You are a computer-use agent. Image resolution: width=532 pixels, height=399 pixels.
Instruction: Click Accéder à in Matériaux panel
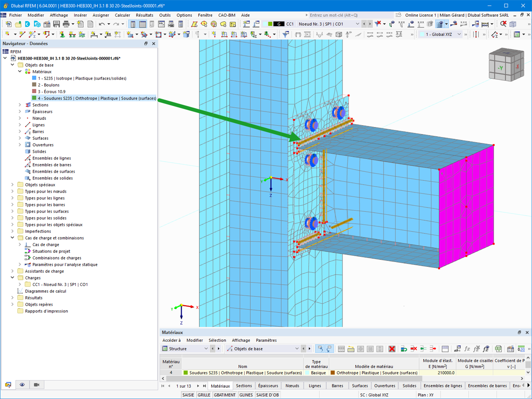click(172, 340)
